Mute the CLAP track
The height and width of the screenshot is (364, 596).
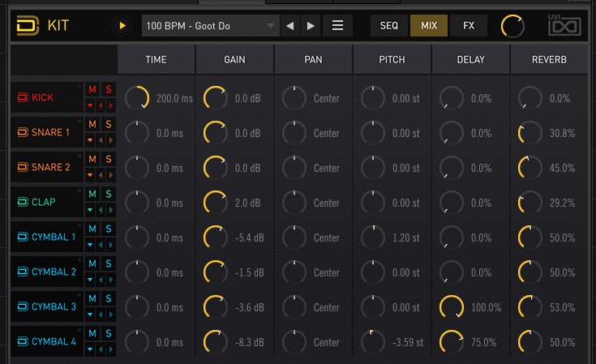pyautogui.click(x=92, y=194)
